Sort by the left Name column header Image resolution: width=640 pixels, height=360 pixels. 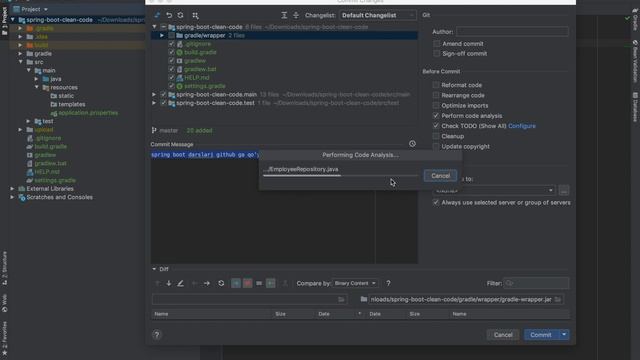click(161, 314)
